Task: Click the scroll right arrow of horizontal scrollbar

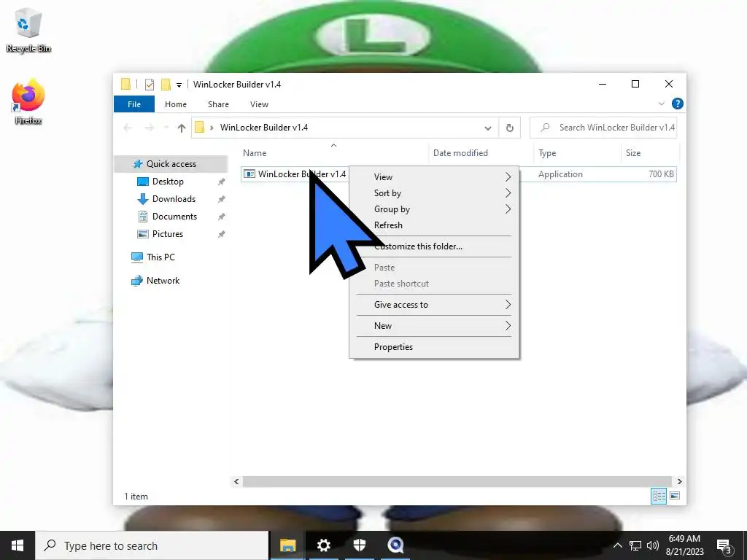Action: [679, 481]
